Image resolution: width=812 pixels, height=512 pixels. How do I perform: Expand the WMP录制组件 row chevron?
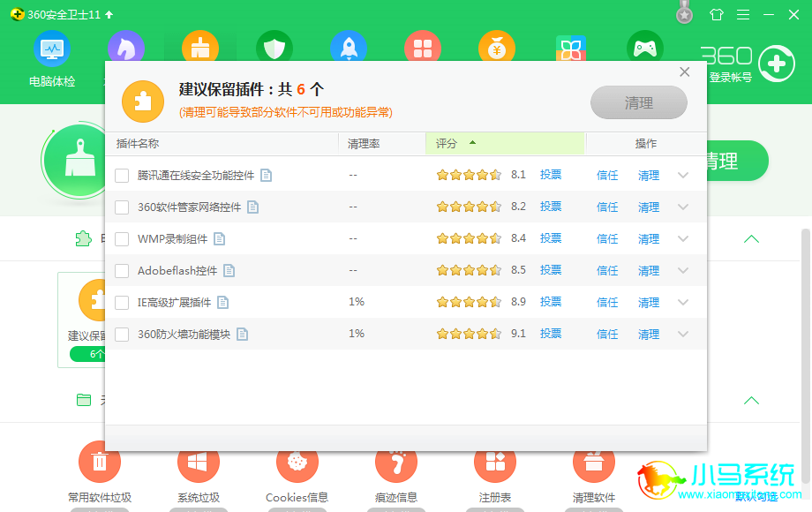coord(683,238)
